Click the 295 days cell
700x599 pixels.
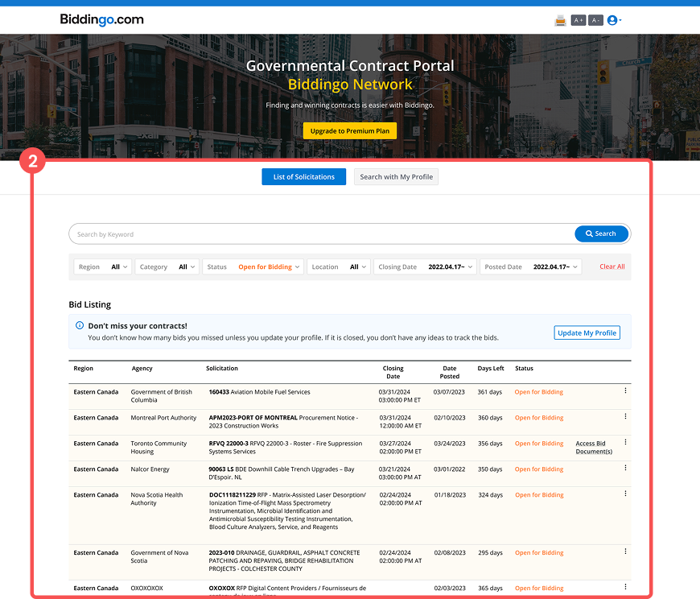[x=490, y=552]
